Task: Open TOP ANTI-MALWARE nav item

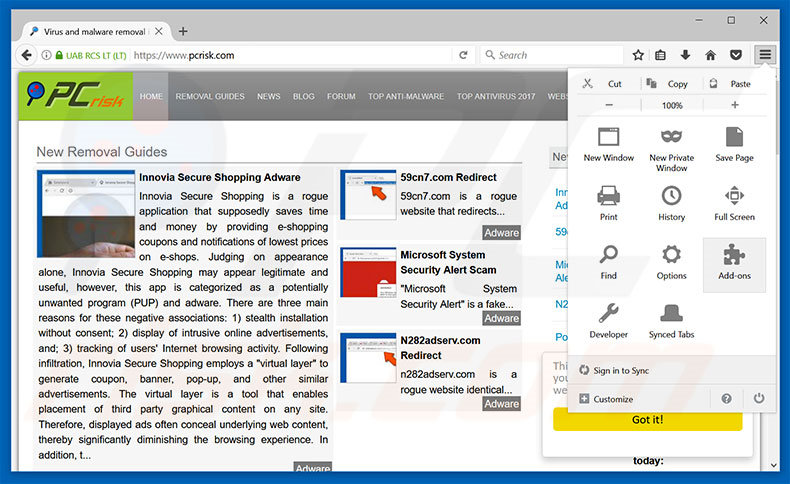Action: click(x=406, y=96)
